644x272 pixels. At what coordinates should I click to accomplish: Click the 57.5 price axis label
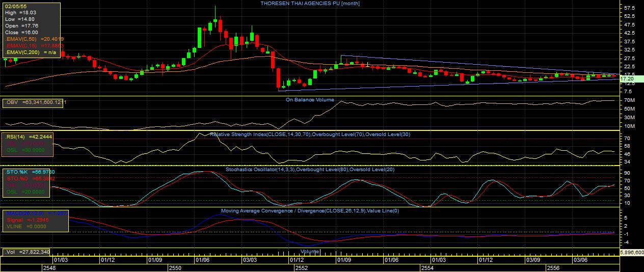629,8
